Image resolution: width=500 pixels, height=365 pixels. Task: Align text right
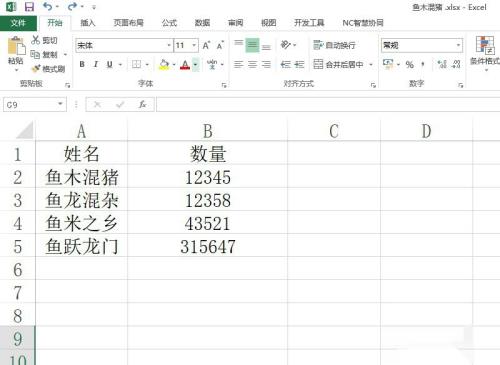[x=266, y=64]
